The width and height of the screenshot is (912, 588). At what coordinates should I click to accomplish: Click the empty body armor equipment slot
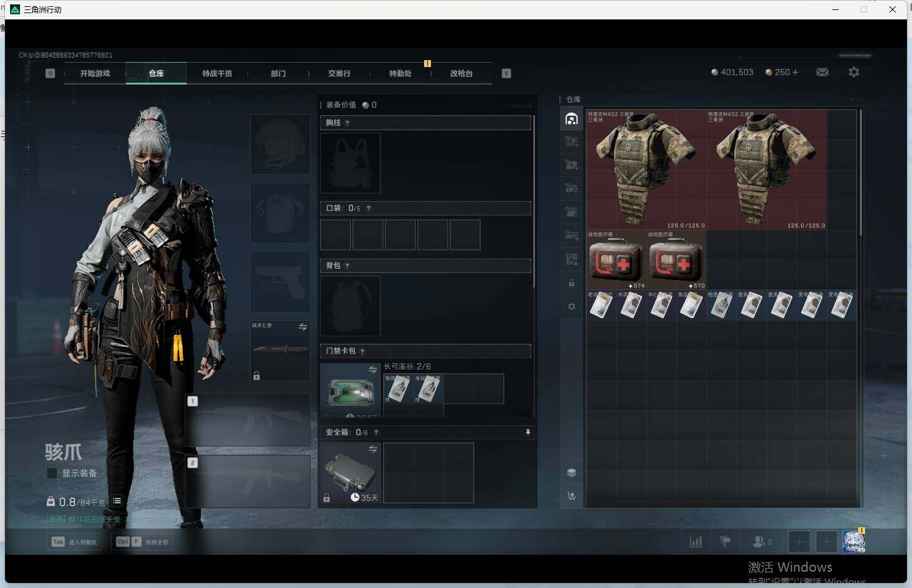[x=280, y=213]
